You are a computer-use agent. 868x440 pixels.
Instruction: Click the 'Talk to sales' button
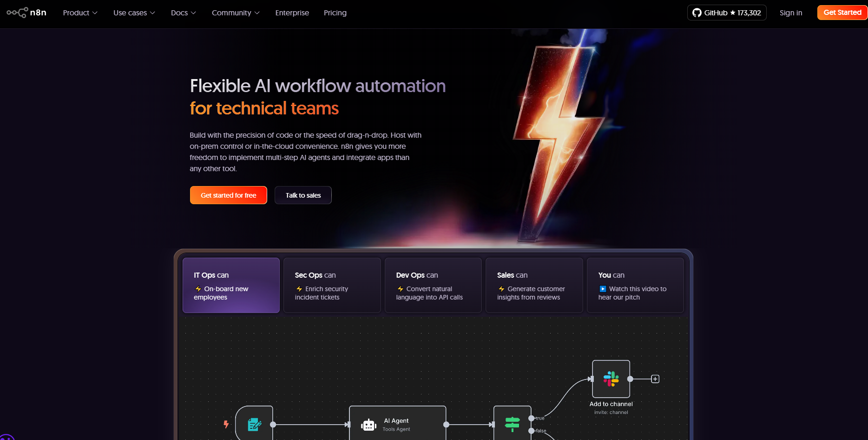[303, 195]
